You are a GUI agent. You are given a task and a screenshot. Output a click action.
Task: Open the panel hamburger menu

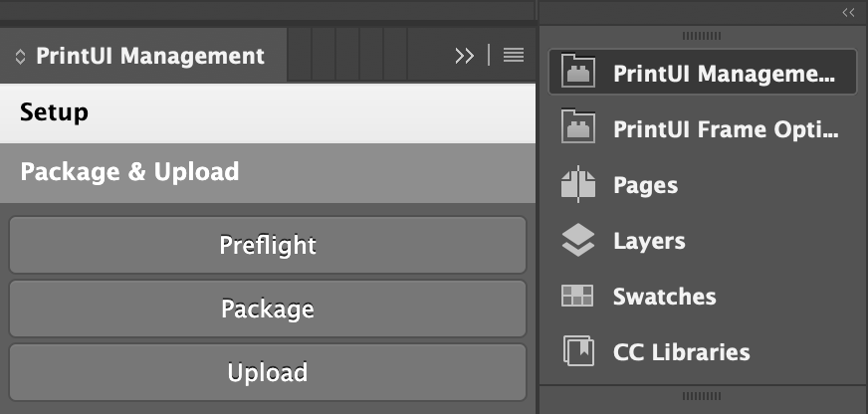pos(514,56)
